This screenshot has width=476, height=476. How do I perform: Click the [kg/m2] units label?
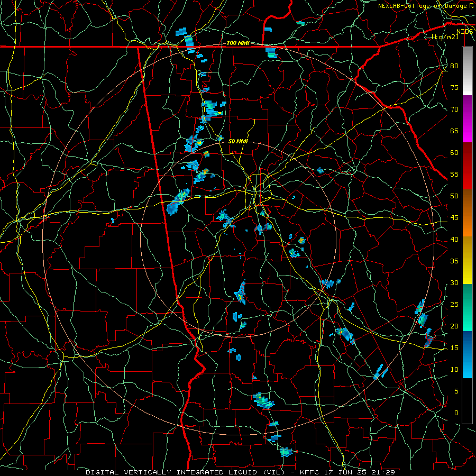point(445,37)
